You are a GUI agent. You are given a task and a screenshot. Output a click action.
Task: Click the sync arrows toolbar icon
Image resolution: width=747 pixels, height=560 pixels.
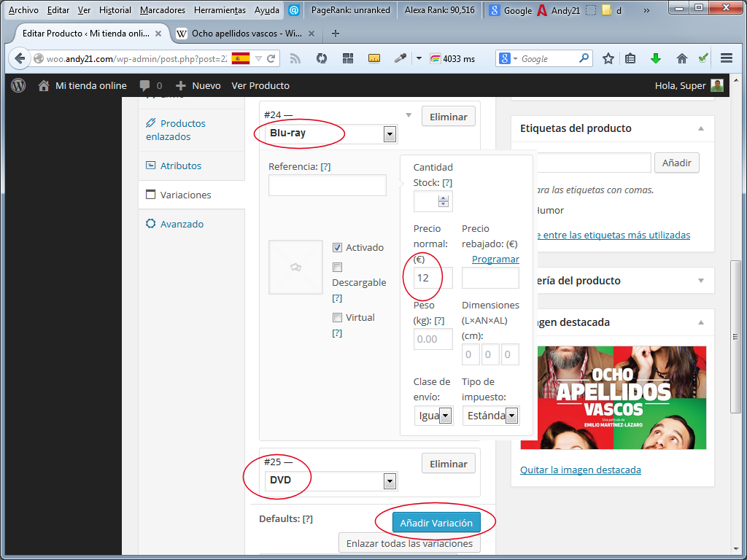click(x=322, y=58)
